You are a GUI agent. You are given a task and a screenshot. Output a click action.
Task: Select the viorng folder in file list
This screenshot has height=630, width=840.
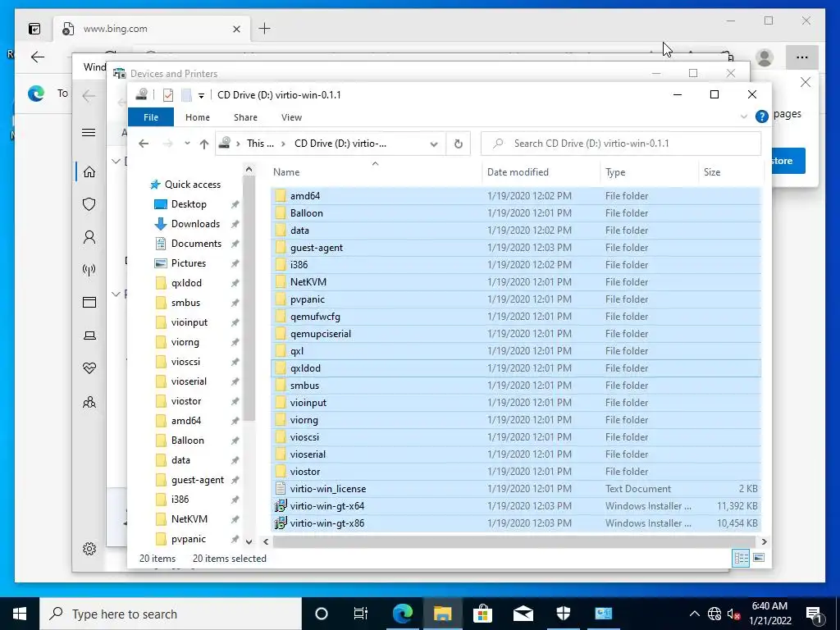tap(515, 420)
